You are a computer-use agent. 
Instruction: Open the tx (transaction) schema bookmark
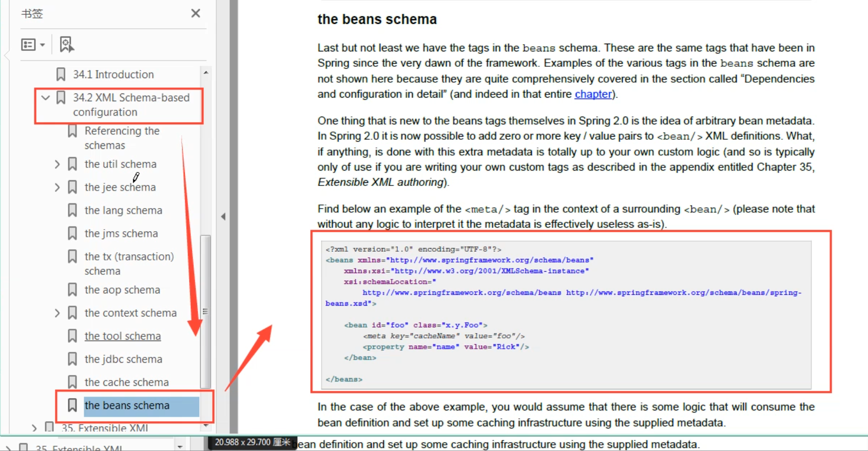(129, 264)
